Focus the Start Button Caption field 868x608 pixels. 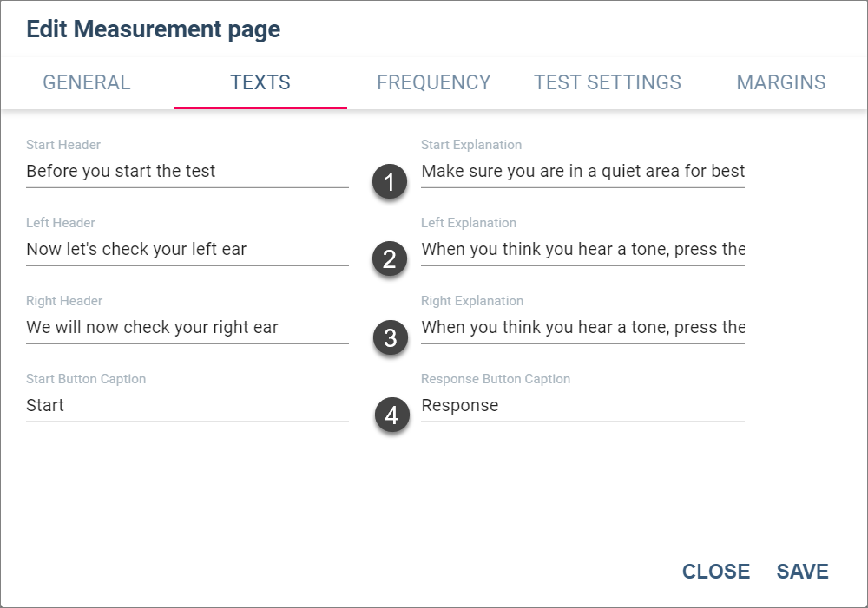pyautogui.click(x=187, y=405)
